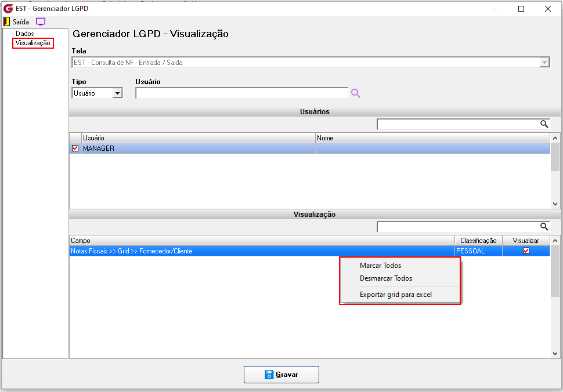Click the purple magnifier beside Usuário field

pos(355,93)
